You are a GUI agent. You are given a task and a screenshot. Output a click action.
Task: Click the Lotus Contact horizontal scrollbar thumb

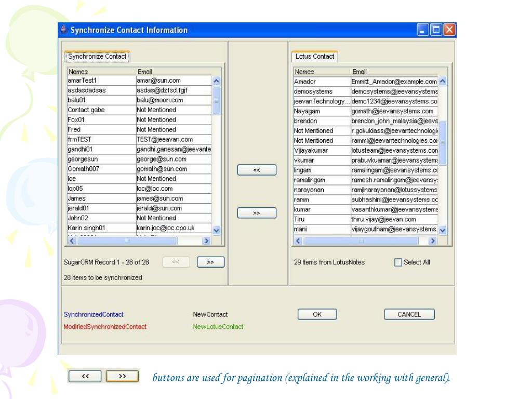click(361, 241)
